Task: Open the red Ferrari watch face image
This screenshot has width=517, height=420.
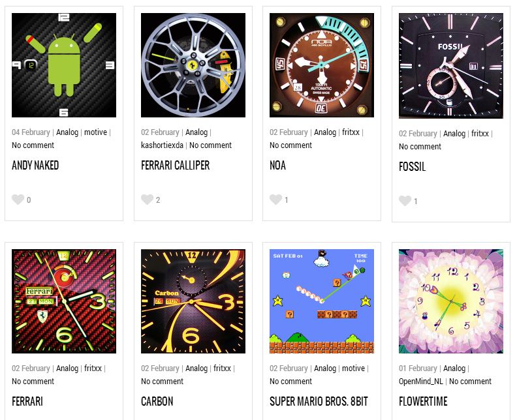Action: [64, 301]
